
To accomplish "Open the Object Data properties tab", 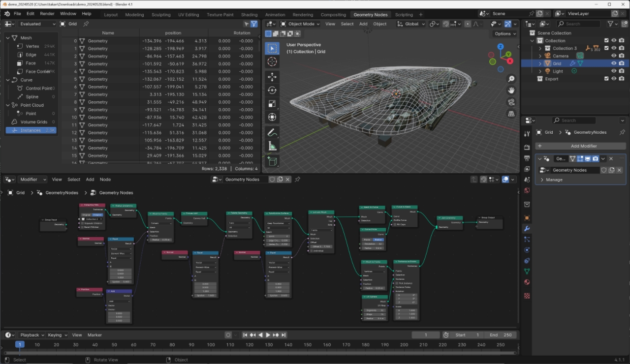I will (527, 272).
